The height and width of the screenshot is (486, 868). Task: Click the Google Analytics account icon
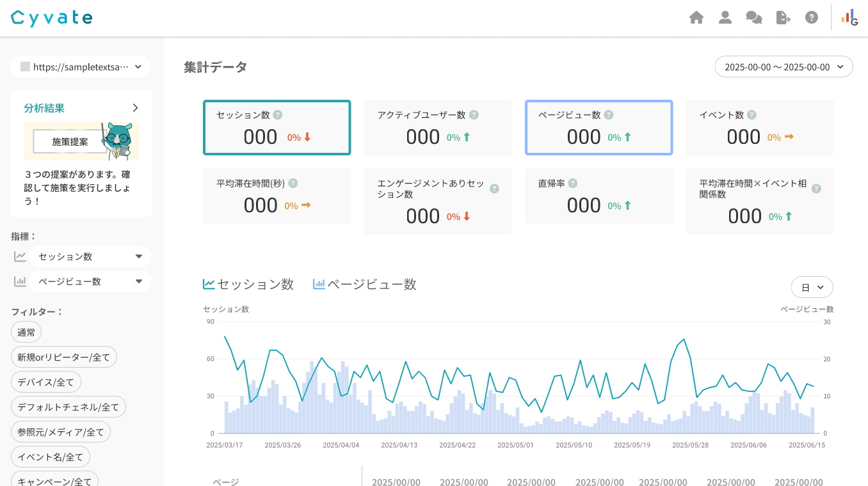(850, 18)
